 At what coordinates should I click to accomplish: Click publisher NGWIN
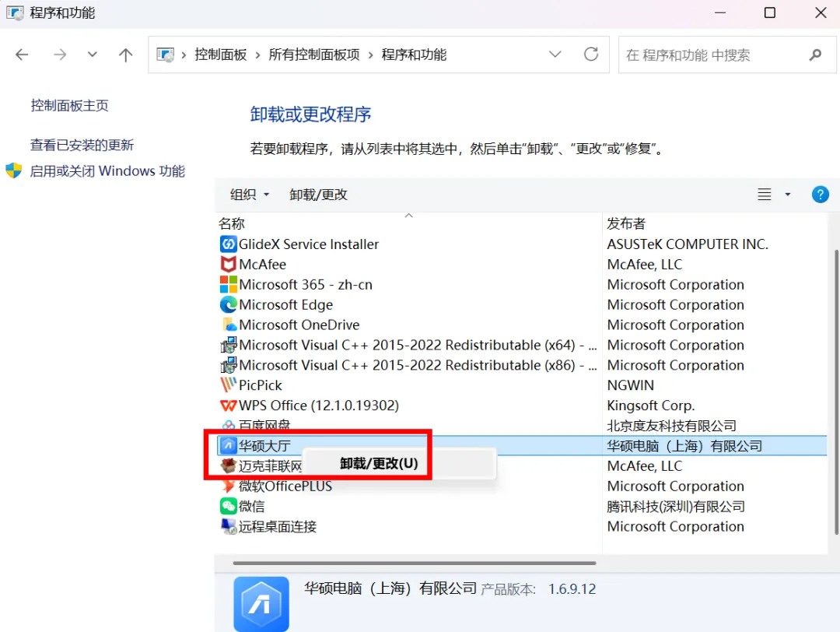[x=631, y=385]
